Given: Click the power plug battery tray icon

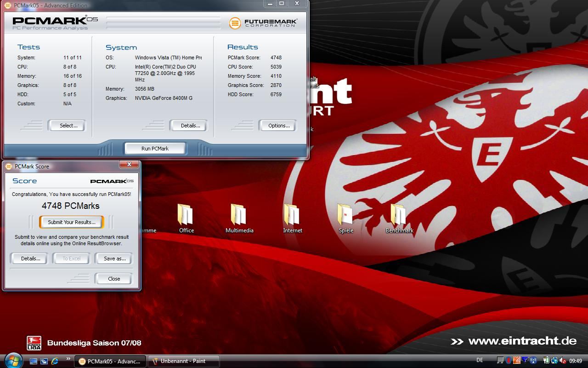Looking at the screenshot, I should [546, 360].
